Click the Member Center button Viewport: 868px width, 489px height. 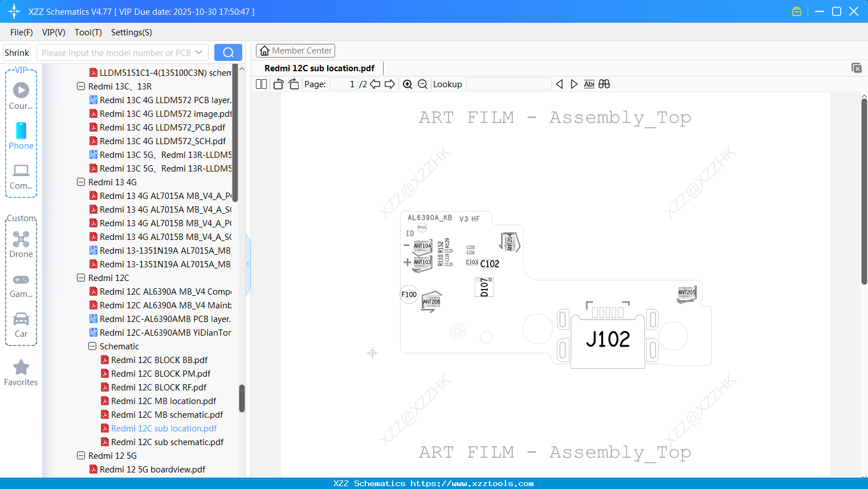(x=295, y=50)
